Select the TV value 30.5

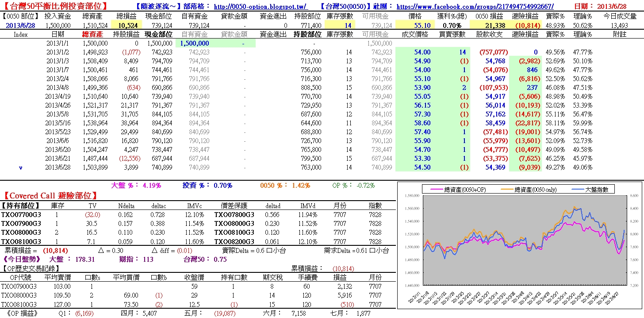pos(92,224)
